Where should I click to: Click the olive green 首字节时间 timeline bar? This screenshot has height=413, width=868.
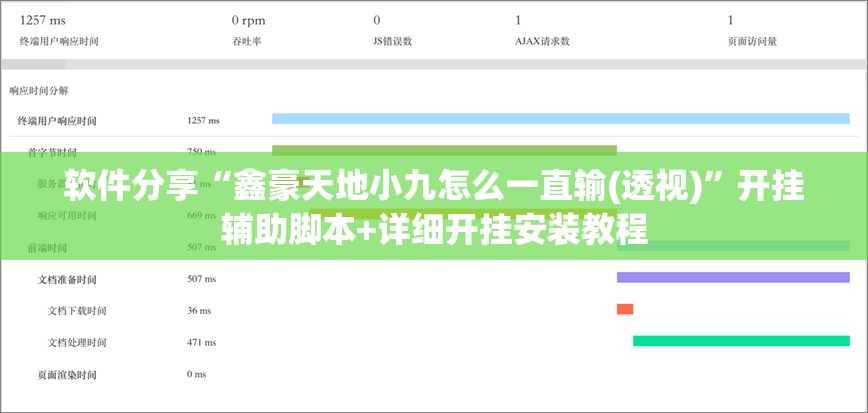(x=444, y=149)
